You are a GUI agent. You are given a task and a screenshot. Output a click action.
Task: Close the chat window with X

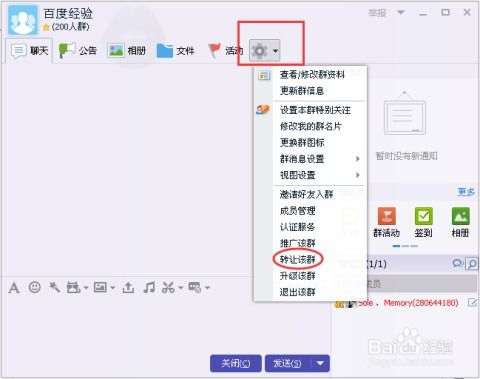467,12
